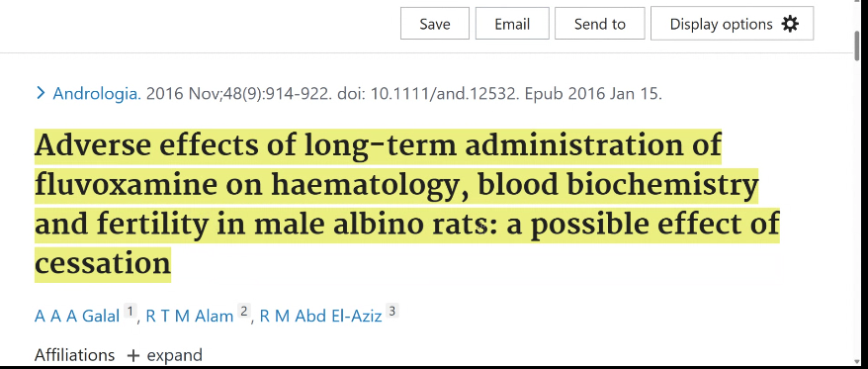This screenshot has height=369, width=868.
Task: Open author A A A Galal's link
Action: (x=77, y=316)
